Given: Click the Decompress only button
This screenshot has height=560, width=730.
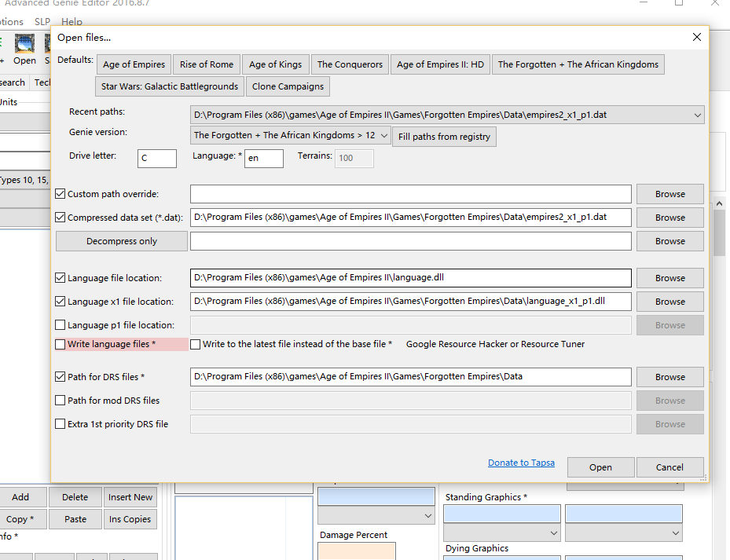Looking at the screenshot, I should coord(122,241).
